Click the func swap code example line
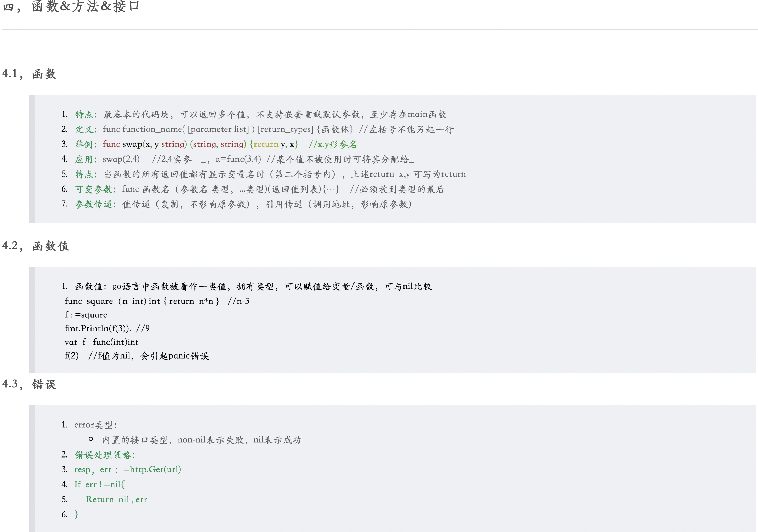This screenshot has width=758, height=532. coord(200,144)
